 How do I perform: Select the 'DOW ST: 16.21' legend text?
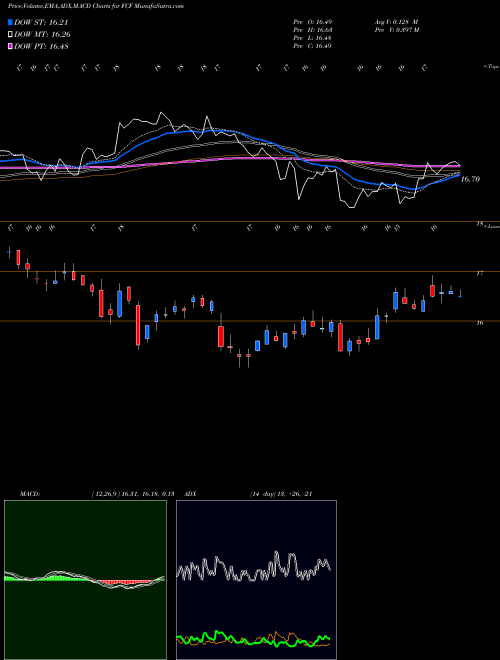[41, 22]
